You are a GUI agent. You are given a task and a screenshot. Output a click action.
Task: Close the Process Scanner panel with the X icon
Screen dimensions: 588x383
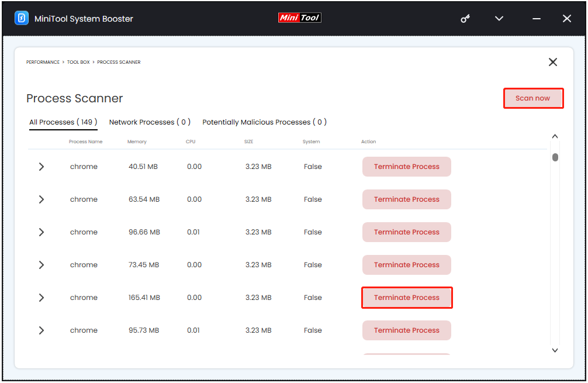pos(552,61)
